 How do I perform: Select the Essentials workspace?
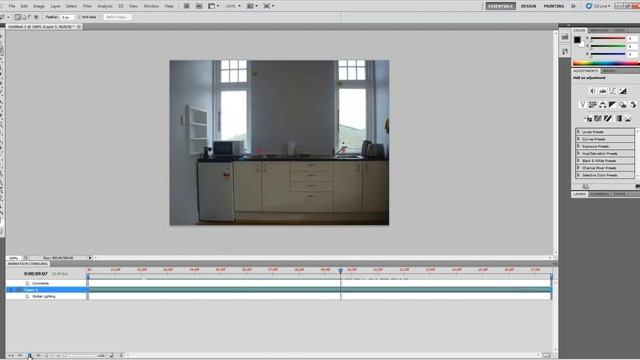[x=500, y=6]
